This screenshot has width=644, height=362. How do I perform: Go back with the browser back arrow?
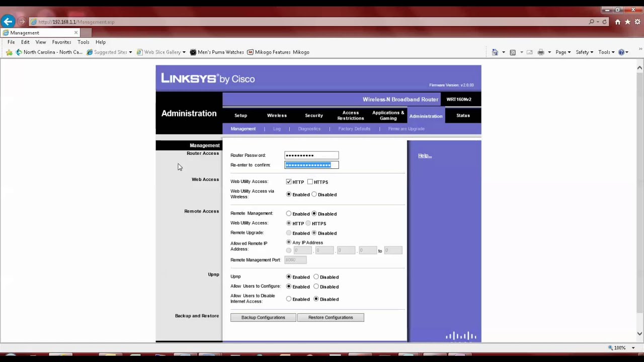point(8,22)
